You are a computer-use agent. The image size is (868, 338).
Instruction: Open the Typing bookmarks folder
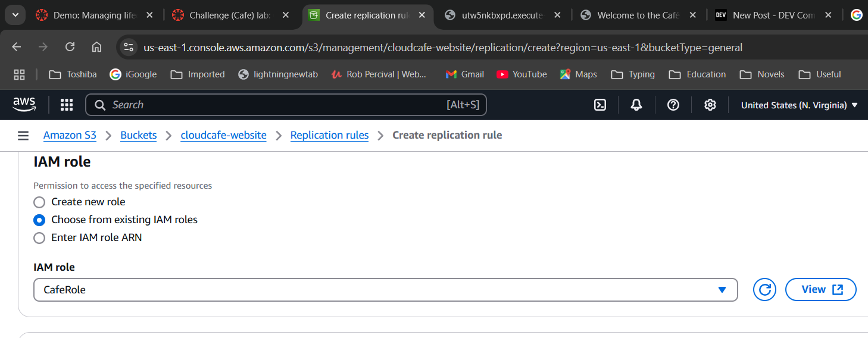pos(633,74)
